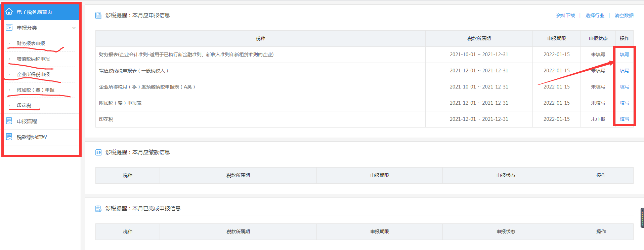
Task: Click the home icon beside 电子税务局首页
Action: coord(9,12)
